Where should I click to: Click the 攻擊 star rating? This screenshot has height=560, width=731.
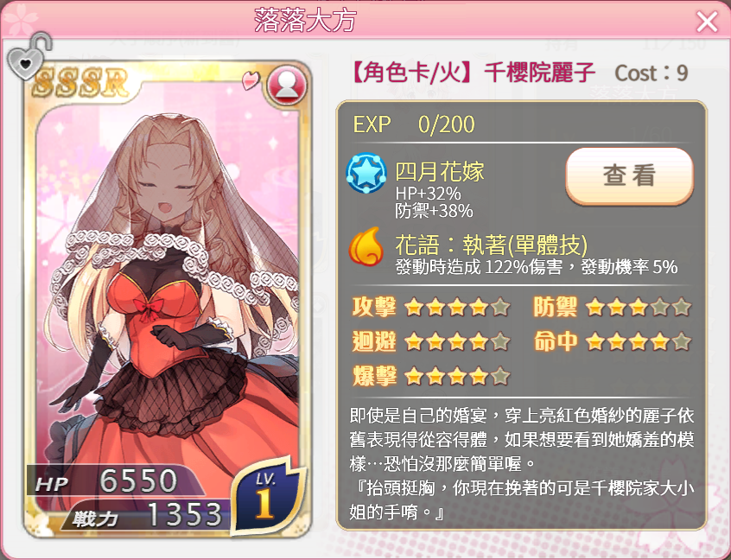[457, 308]
